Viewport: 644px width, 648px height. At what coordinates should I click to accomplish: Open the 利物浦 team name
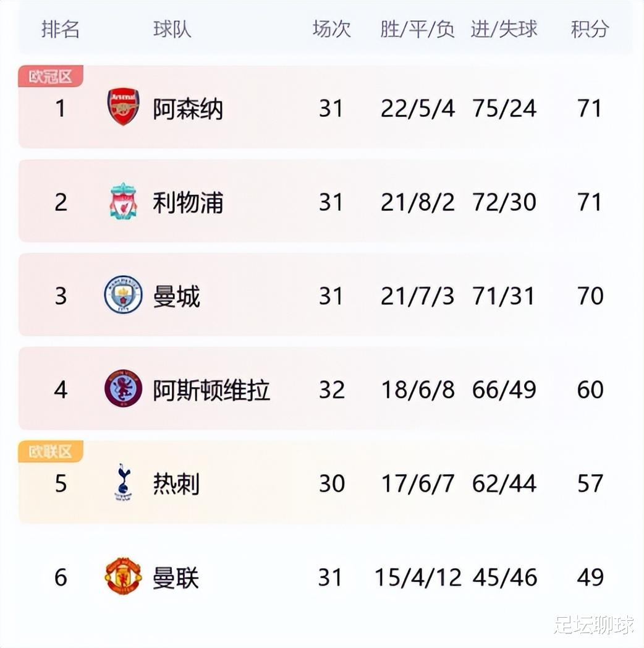[x=188, y=203]
